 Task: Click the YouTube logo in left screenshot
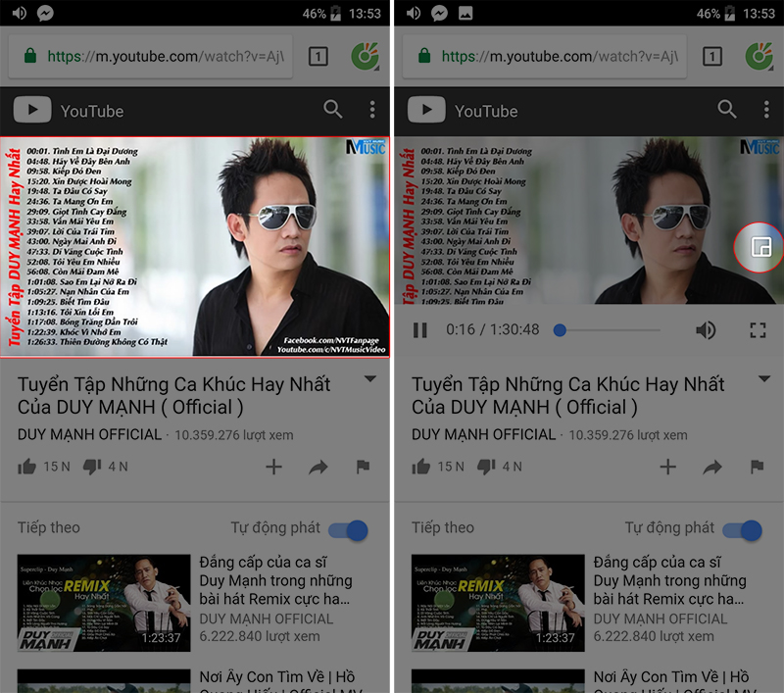tap(69, 110)
